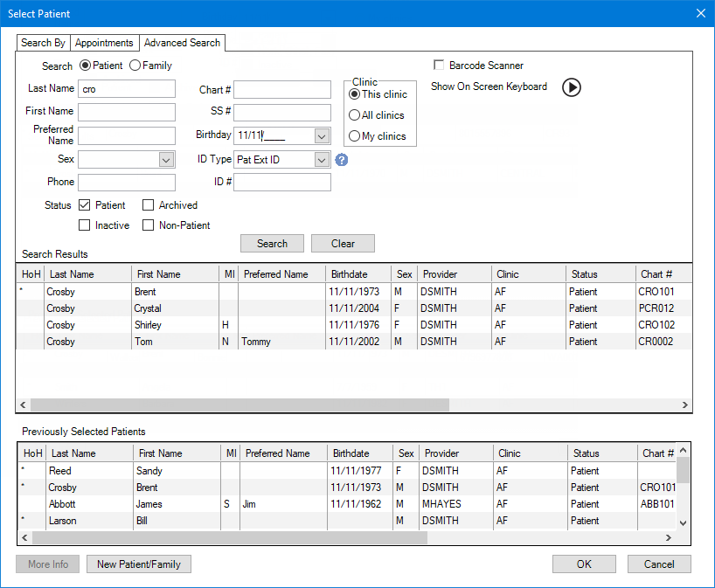Click the Search Results horizontal scrollbar thumb
This screenshot has width=715, height=588.
239,405
